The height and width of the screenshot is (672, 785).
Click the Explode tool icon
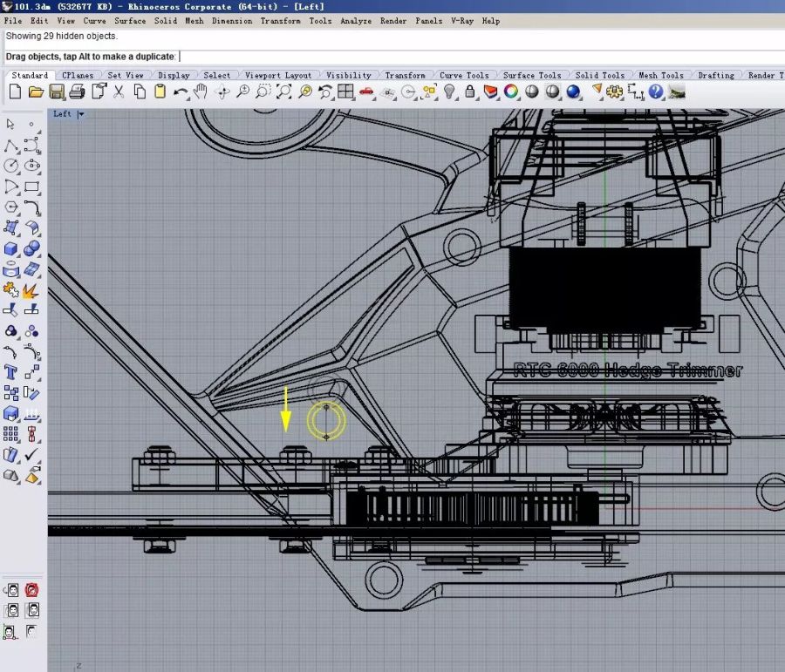point(31,289)
